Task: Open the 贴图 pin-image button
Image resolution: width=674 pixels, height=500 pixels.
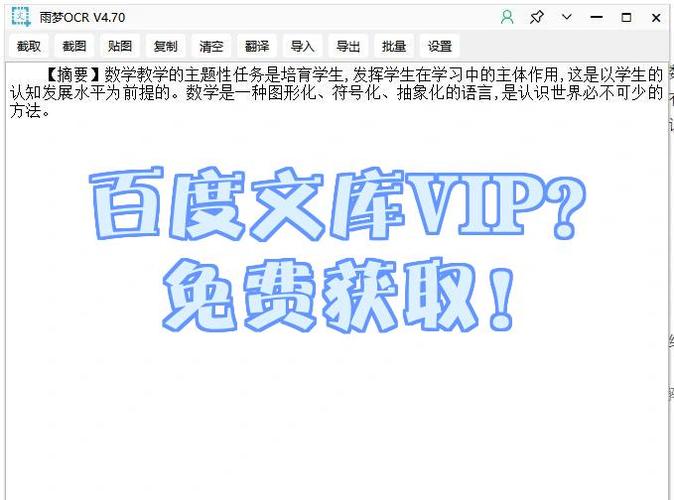Action: click(x=120, y=46)
